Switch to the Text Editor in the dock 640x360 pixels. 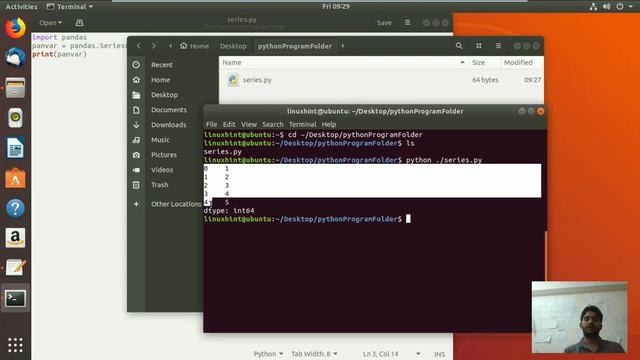click(15, 268)
